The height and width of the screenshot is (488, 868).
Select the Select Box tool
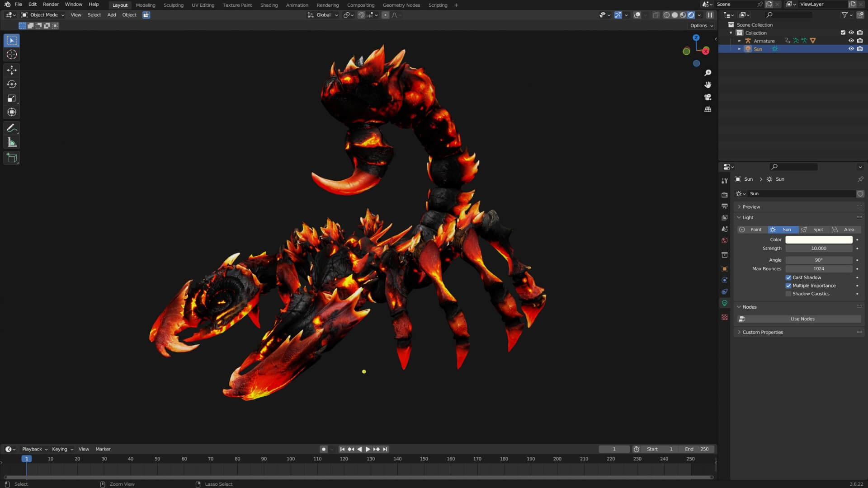point(12,41)
